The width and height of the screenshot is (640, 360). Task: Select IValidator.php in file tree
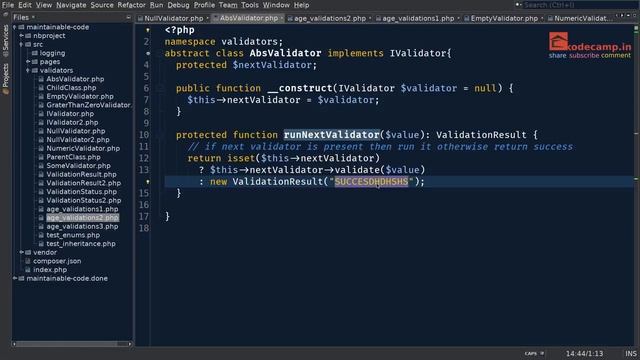point(70,114)
